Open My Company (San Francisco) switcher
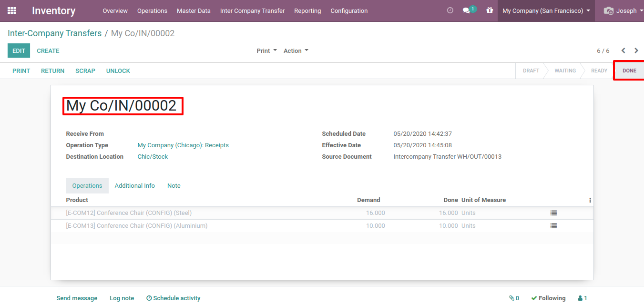Image resolution: width=644 pixels, height=305 pixels. pyautogui.click(x=546, y=10)
